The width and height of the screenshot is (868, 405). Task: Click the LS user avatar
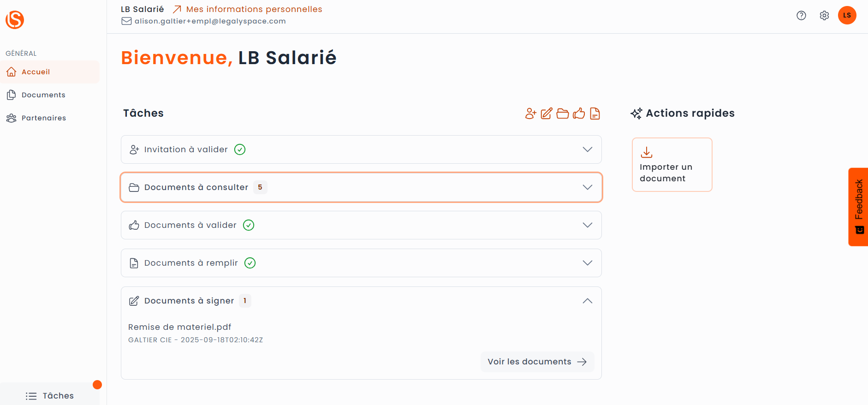pyautogui.click(x=847, y=15)
